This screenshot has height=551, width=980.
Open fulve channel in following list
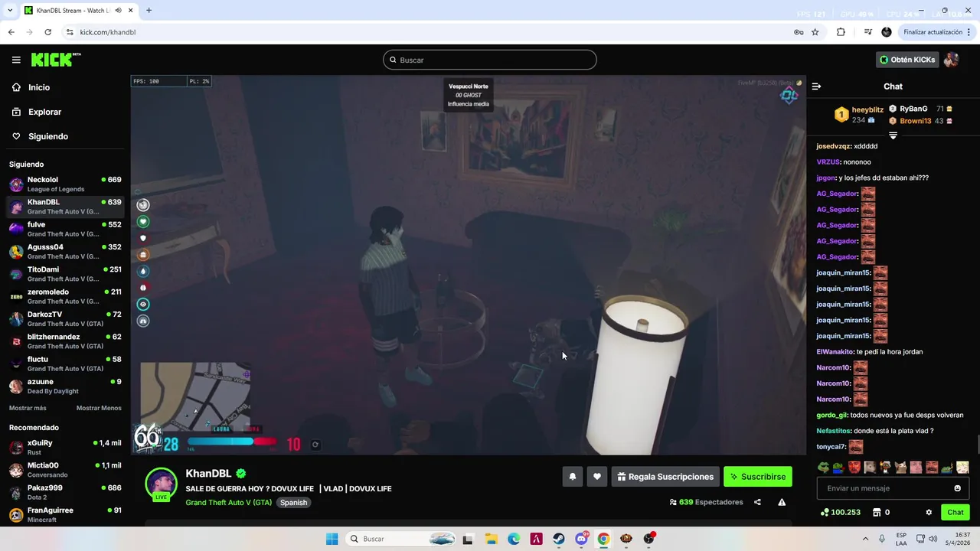point(65,229)
